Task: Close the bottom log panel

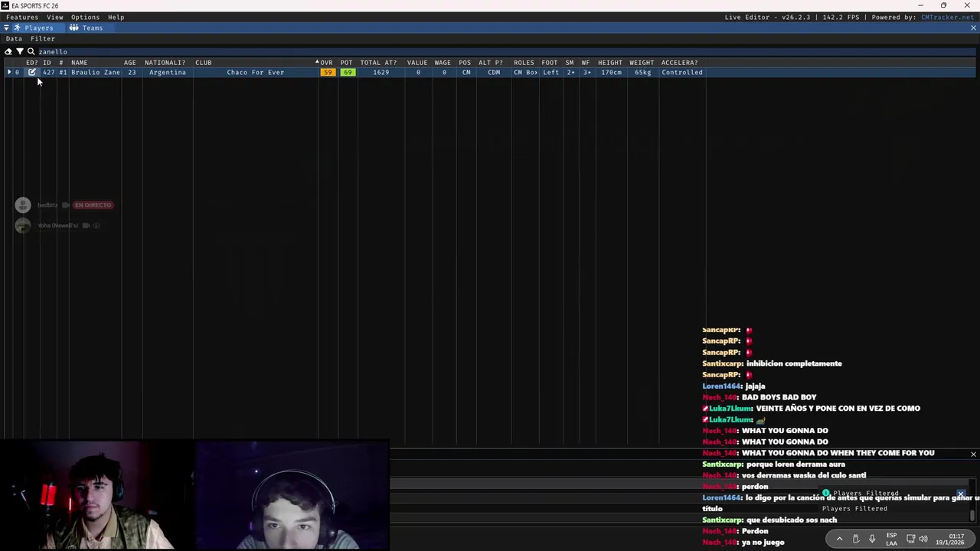Action: (x=973, y=455)
